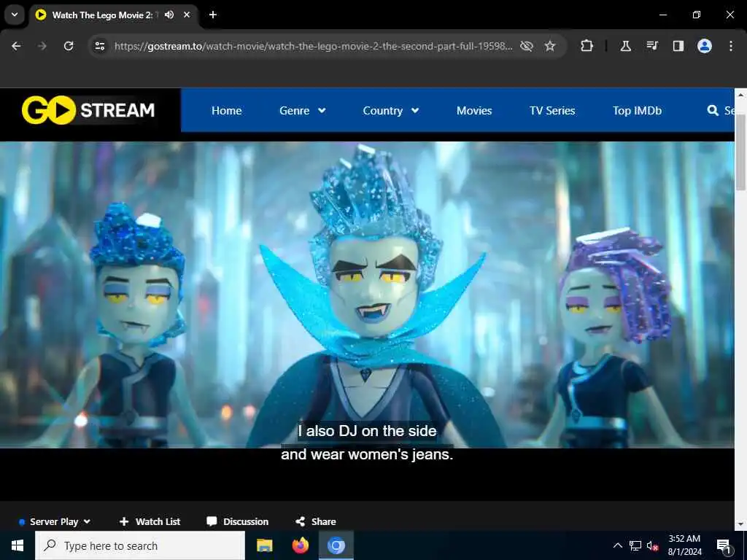The width and height of the screenshot is (747, 560).
Task: Open the clock showing 3:52 AM
Action: click(684, 545)
